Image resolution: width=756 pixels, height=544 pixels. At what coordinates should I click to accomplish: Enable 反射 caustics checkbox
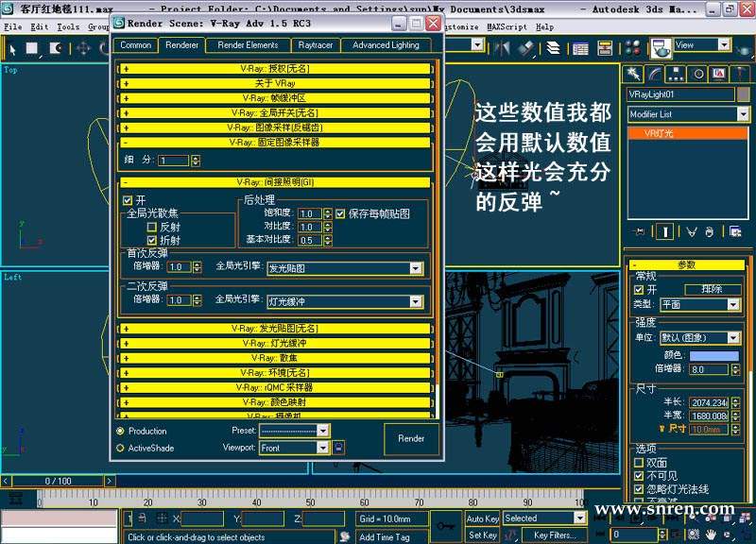point(151,227)
